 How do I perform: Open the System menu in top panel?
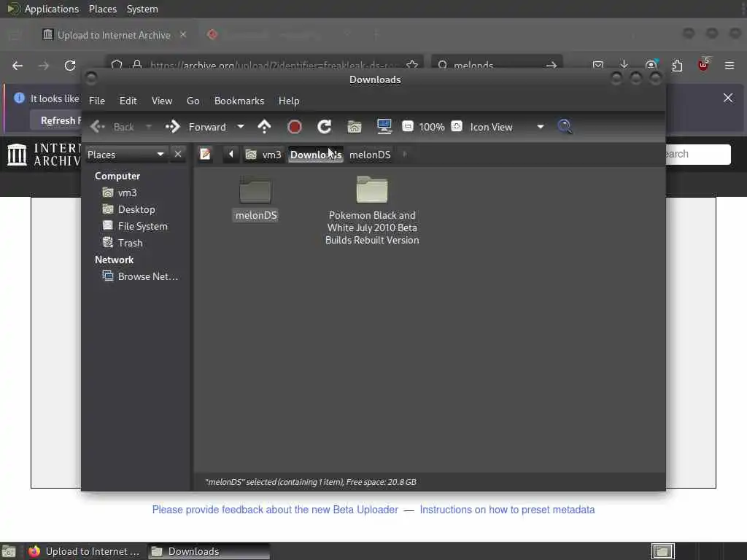(x=142, y=9)
